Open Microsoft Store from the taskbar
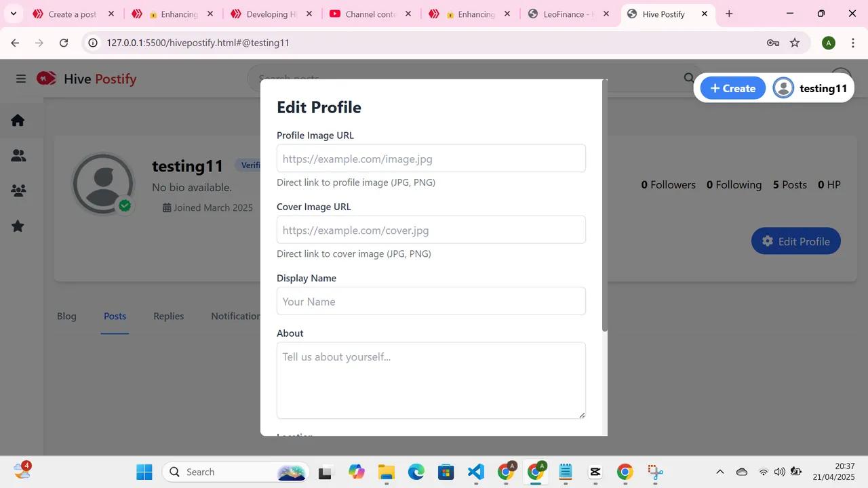 (446, 472)
